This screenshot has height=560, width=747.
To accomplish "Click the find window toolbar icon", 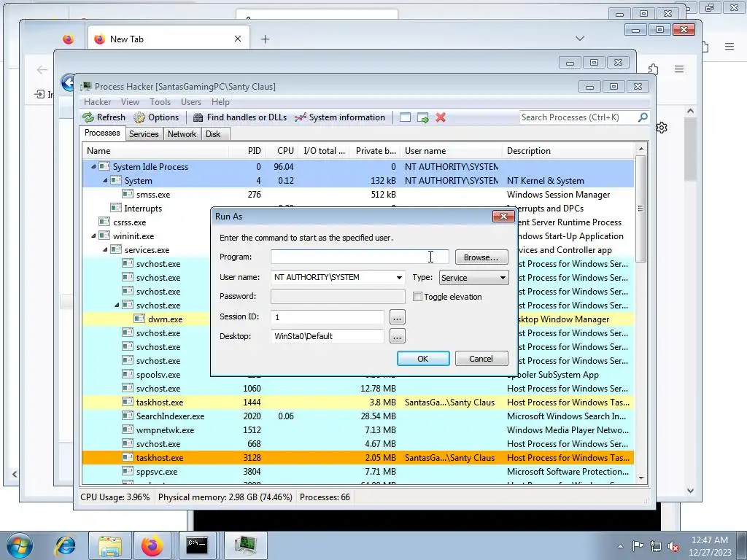I will pos(405,117).
